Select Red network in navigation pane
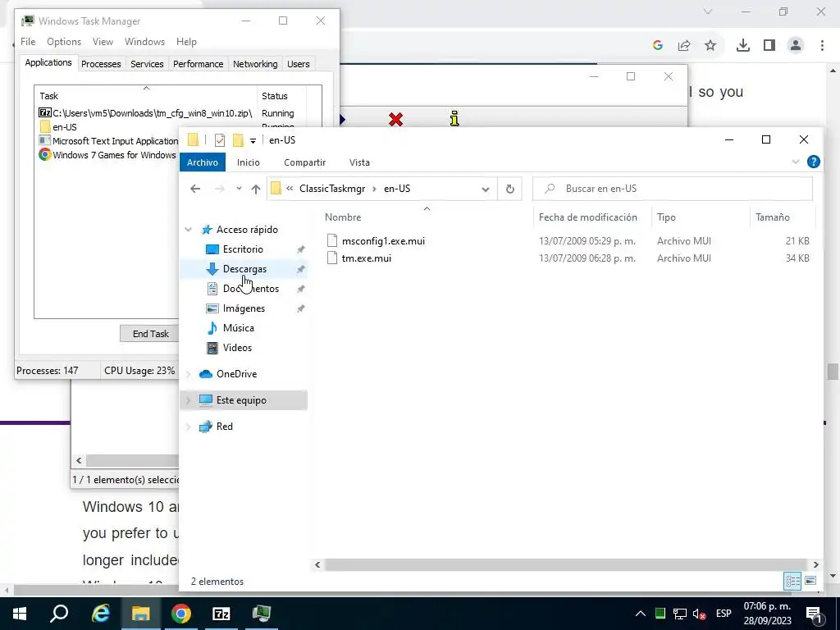This screenshot has width=840, height=630. pyautogui.click(x=224, y=427)
